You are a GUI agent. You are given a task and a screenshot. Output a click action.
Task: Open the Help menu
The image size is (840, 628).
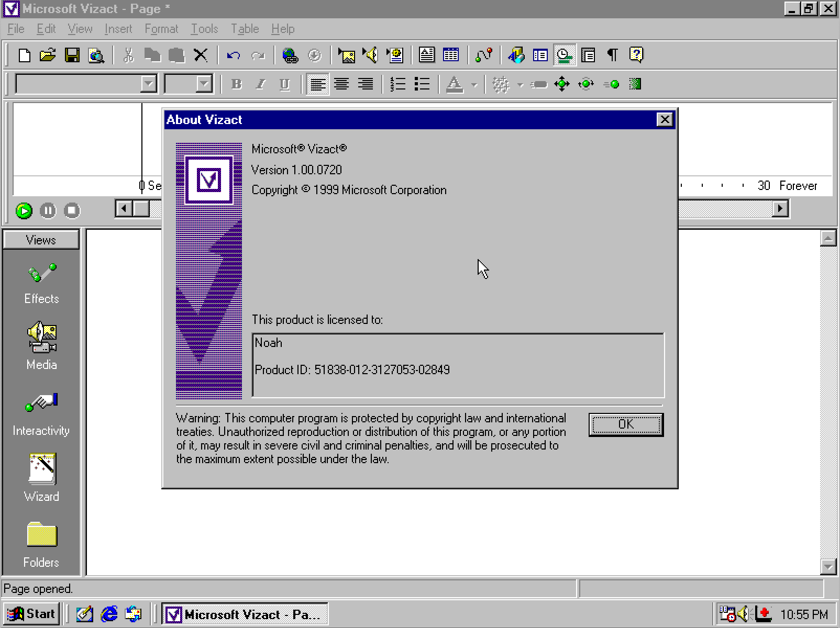pyautogui.click(x=283, y=29)
